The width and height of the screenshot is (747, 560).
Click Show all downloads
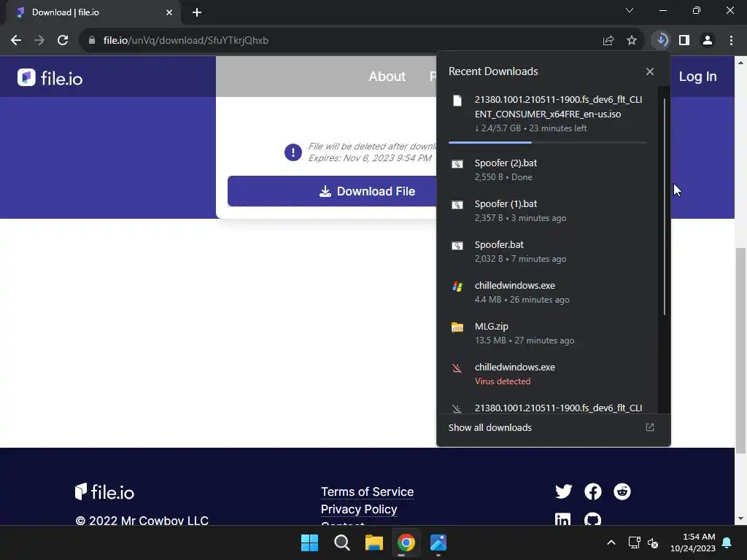point(489,427)
